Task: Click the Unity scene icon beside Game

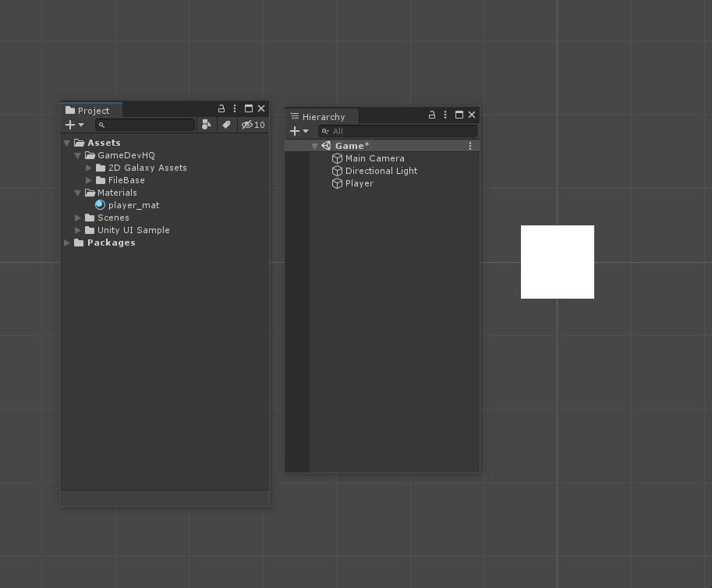Action: [x=326, y=146]
